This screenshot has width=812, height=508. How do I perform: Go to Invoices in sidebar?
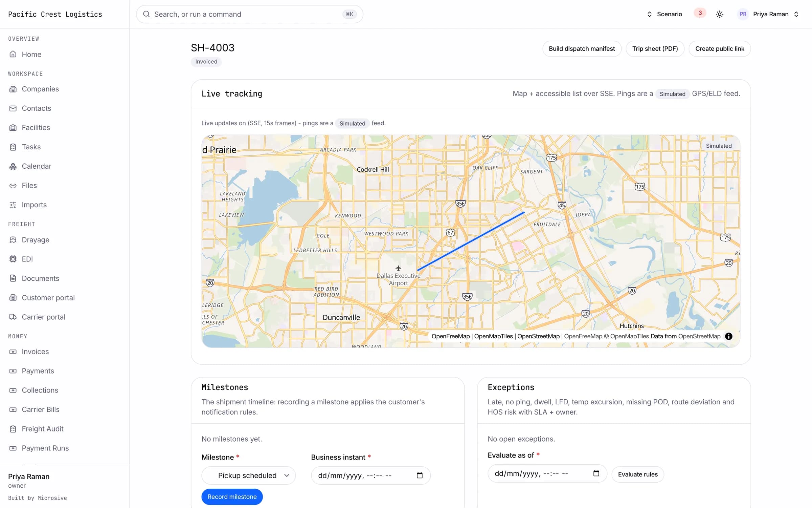(x=35, y=352)
